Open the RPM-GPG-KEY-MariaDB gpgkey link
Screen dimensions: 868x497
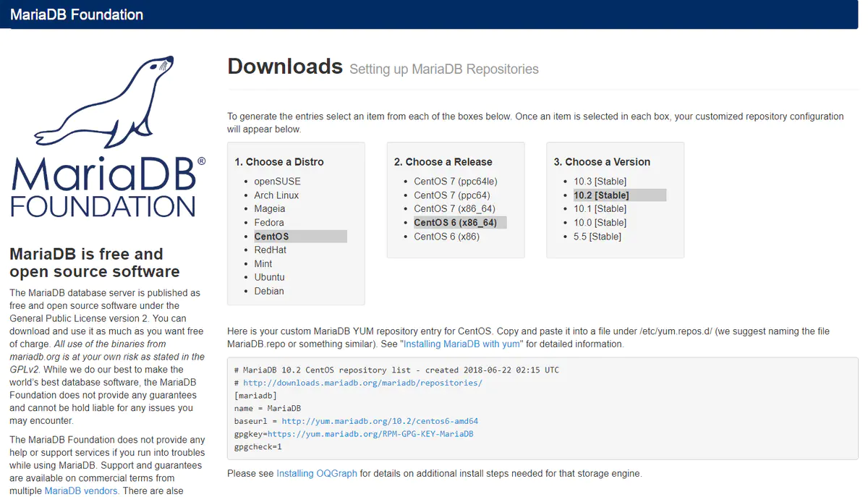click(x=370, y=434)
